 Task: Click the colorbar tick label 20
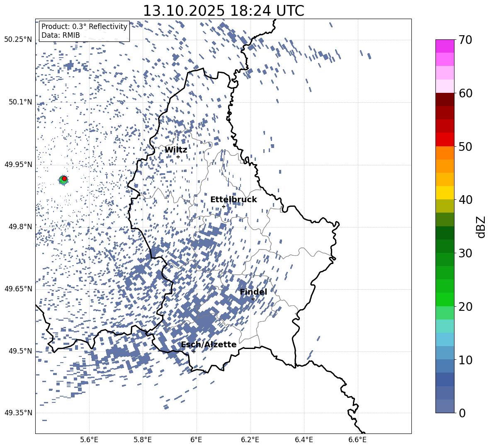coord(465,307)
